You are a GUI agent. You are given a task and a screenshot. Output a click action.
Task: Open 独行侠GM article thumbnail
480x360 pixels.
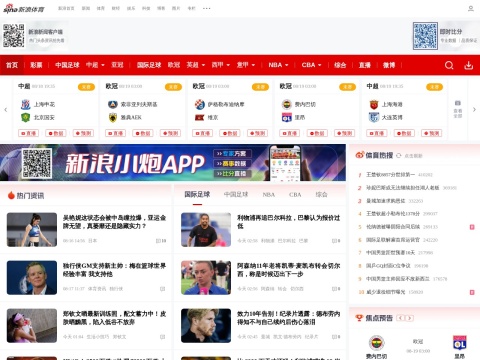32,278
